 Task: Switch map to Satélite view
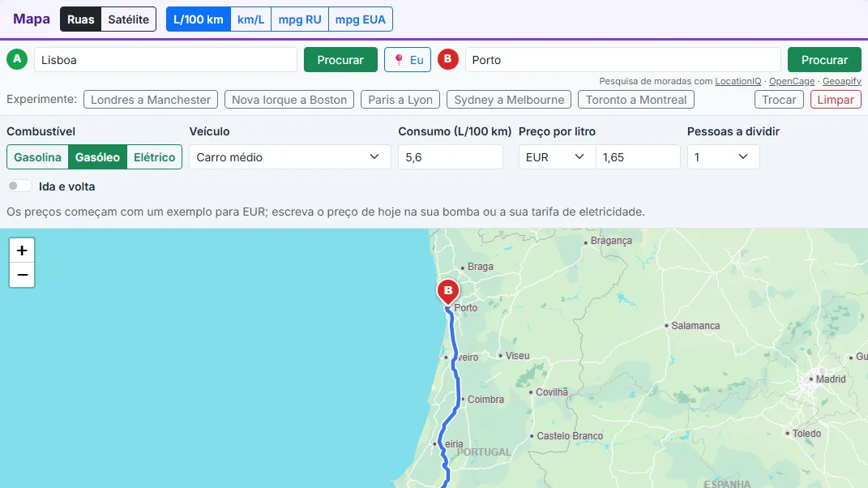tap(128, 19)
